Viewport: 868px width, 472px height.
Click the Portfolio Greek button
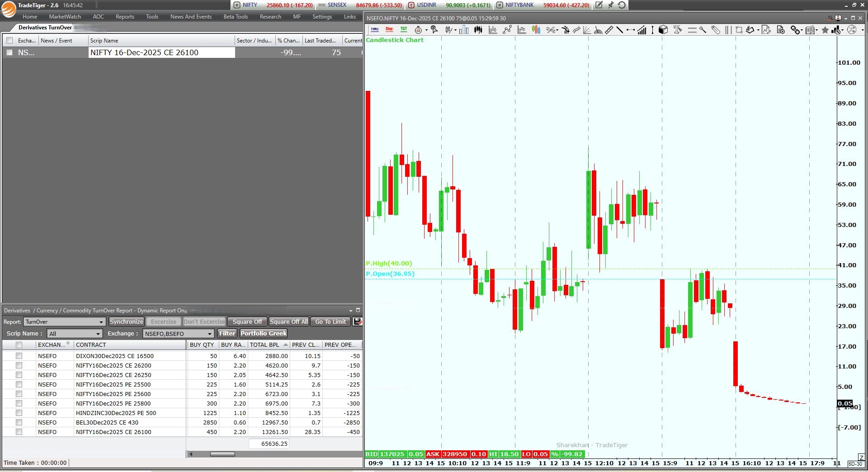(264, 333)
